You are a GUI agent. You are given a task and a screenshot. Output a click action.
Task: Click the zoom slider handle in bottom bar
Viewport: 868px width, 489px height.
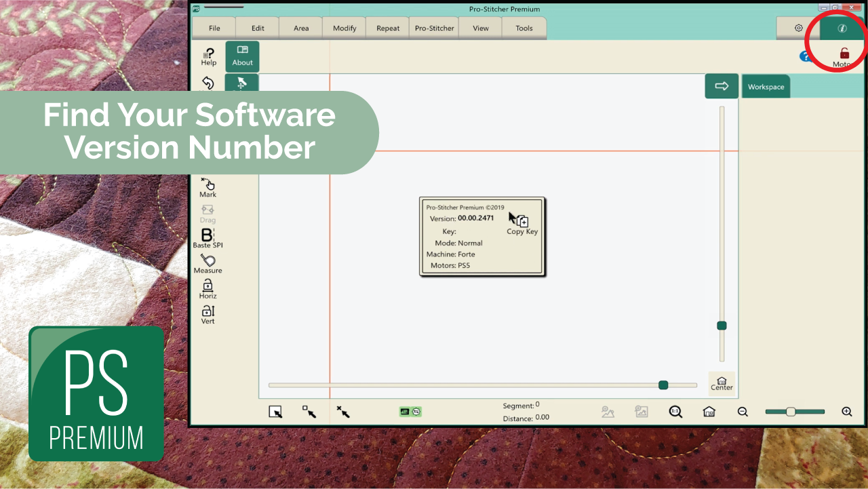coord(791,412)
